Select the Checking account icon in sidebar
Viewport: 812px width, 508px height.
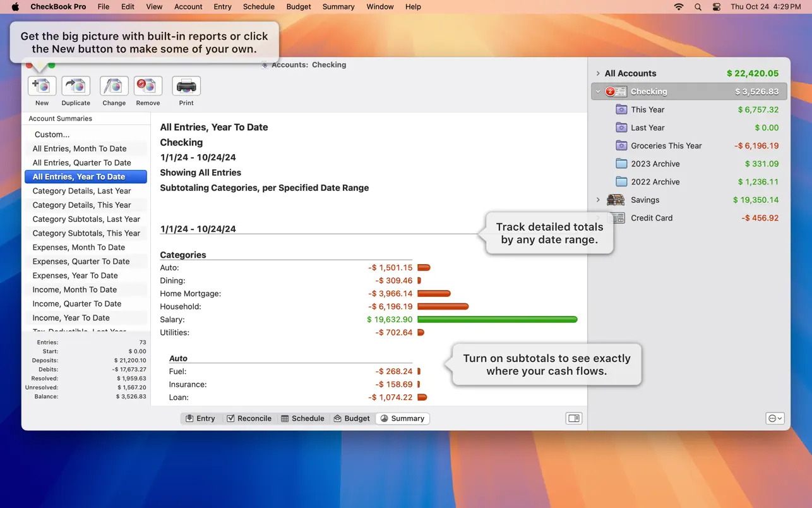click(x=616, y=92)
